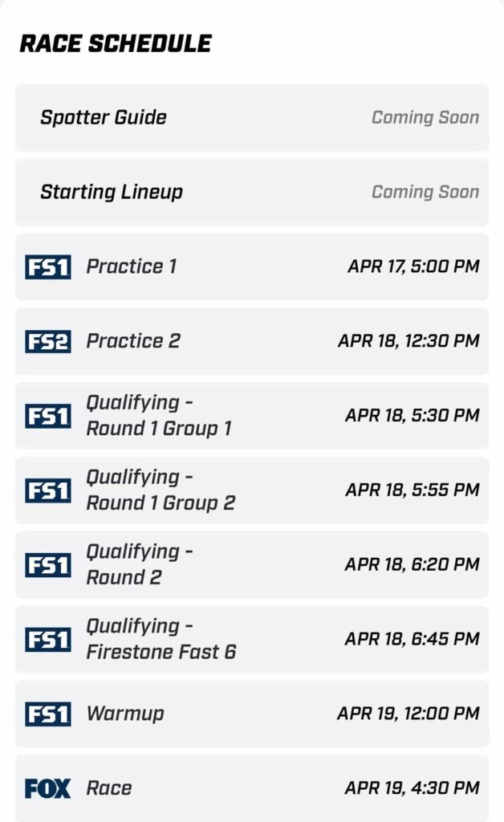The image size is (504, 822).
Task: Tap FS1 icon for Round 1 Group 2
Action: [47, 490]
